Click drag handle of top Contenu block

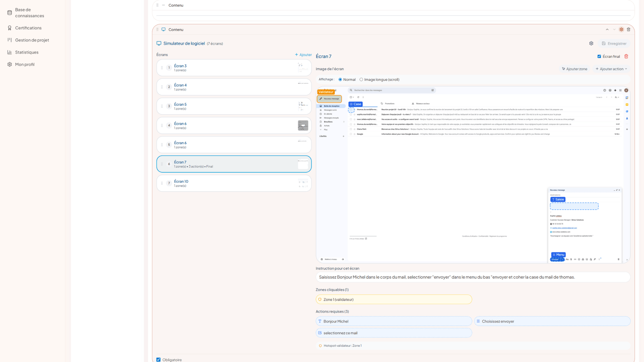click(x=157, y=5)
